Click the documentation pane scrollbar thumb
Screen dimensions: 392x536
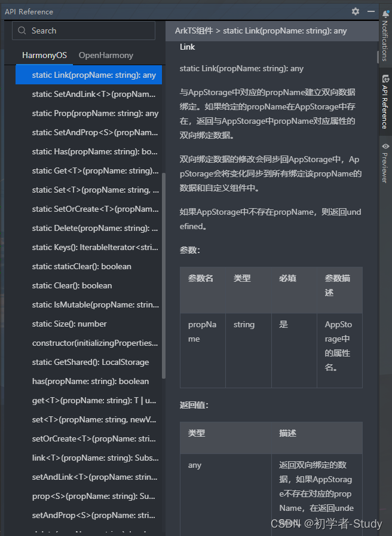pyautogui.click(x=378, y=57)
